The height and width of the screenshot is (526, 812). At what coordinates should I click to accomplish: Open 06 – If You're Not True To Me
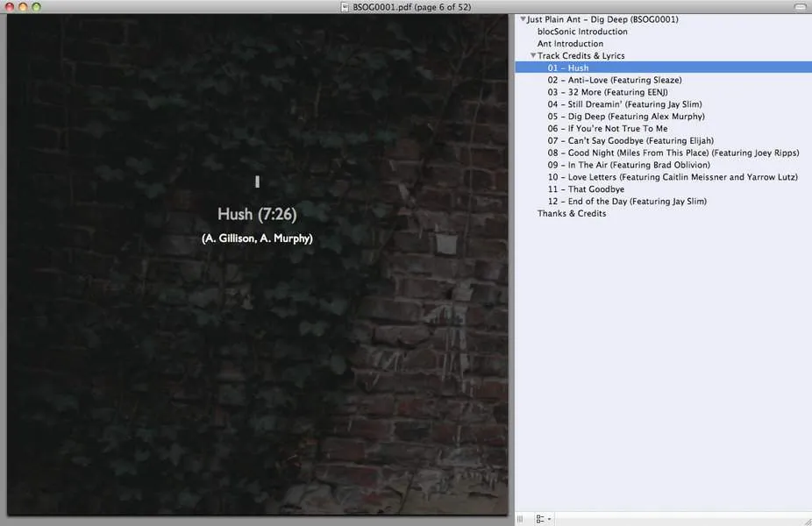pos(608,128)
